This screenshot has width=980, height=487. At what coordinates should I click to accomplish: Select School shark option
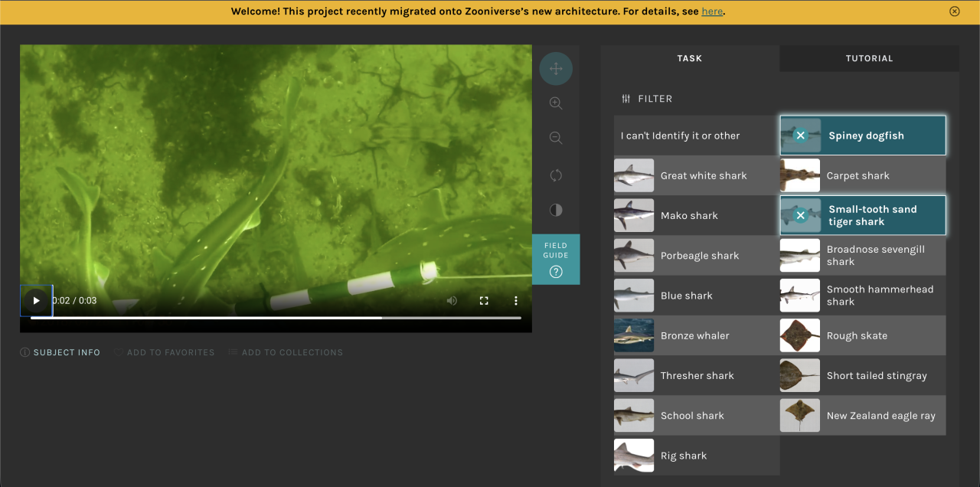coord(696,415)
